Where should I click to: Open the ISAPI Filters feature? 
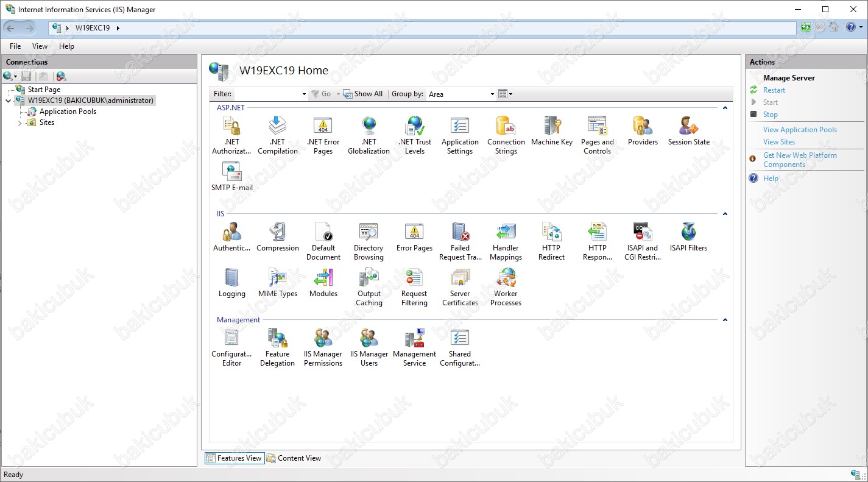(688, 237)
